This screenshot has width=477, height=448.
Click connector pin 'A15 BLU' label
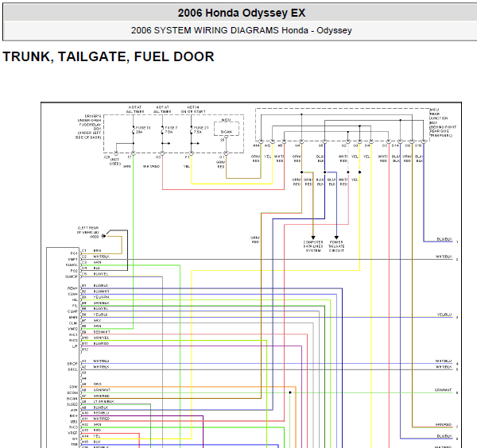pos(91,442)
